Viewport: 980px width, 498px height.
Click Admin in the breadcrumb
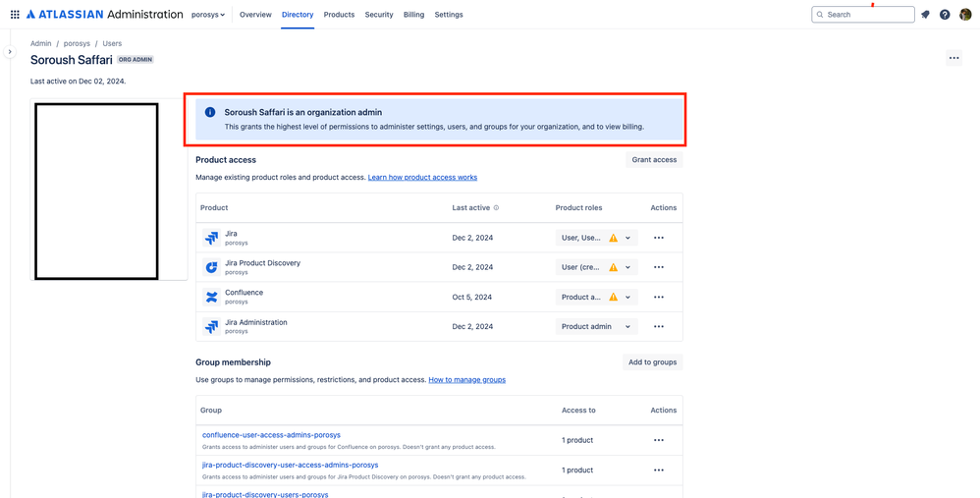(x=40, y=44)
